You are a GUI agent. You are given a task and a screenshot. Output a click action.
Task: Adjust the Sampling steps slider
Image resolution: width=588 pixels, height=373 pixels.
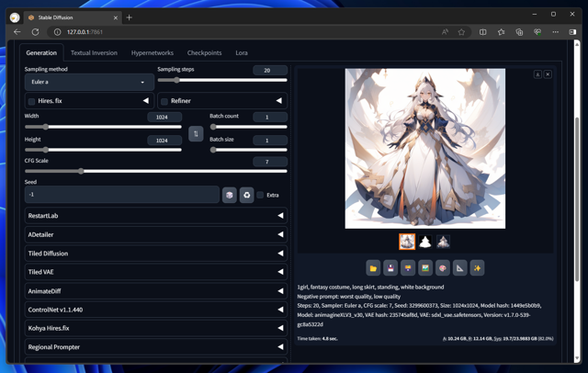coord(222,80)
